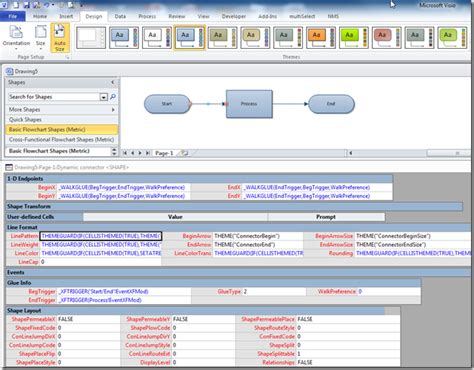Apply the blank No Theme thumbnail
This screenshot has height=370, width=474.
point(91,38)
